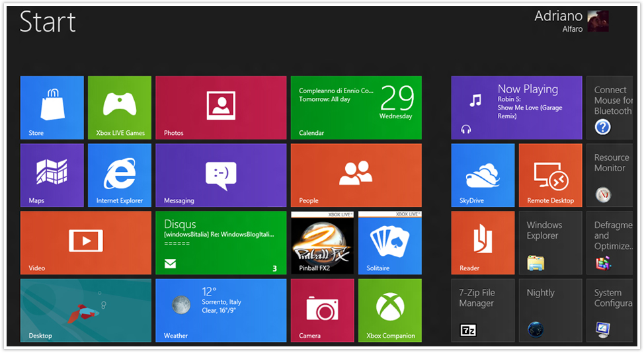This screenshot has width=644, height=353.
Task: Open Calendar tile showing Wednesday 29
Action: 356,107
